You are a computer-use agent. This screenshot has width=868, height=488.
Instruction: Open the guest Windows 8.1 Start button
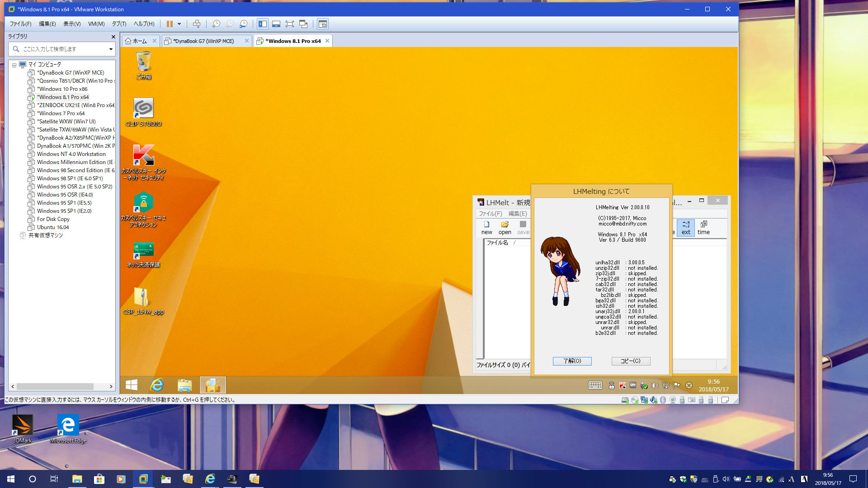132,385
